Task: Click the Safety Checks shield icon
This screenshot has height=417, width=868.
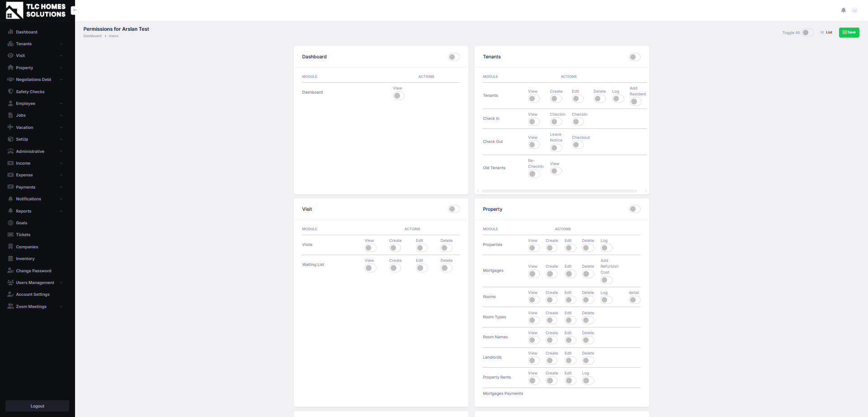Action: coord(10,91)
